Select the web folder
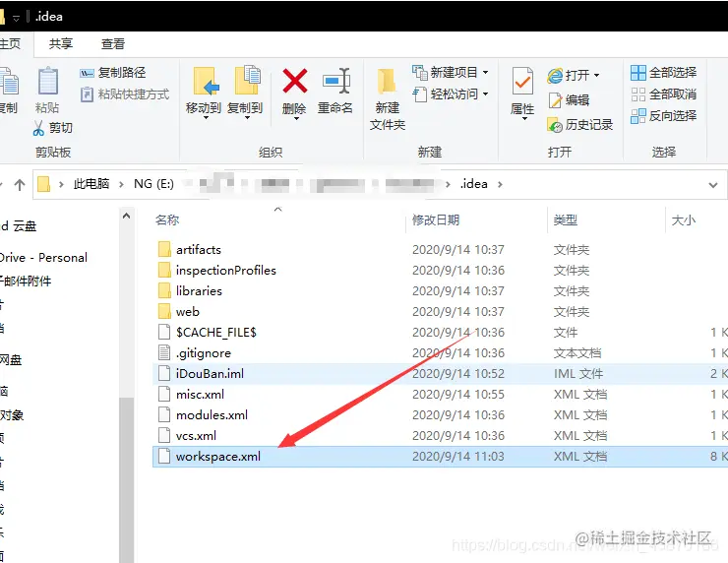The image size is (728, 563). pyautogui.click(x=188, y=312)
